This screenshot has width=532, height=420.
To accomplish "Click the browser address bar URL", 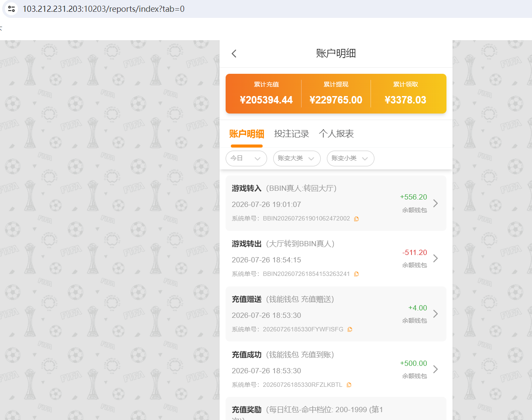I will pyautogui.click(x=103, y=9).
